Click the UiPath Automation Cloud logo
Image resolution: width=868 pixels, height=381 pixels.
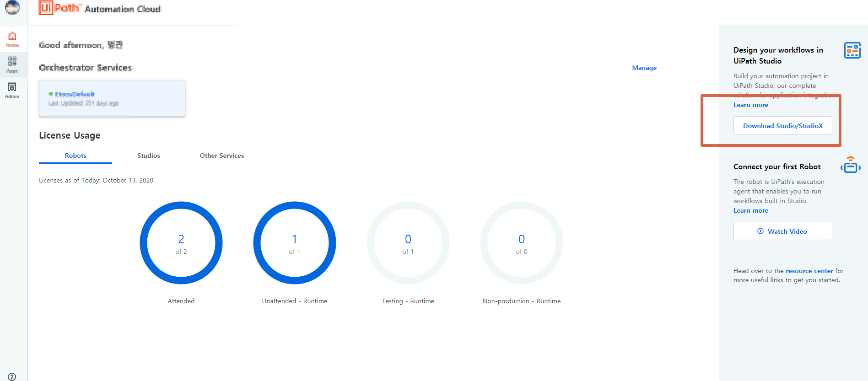(x=100, y=8)
